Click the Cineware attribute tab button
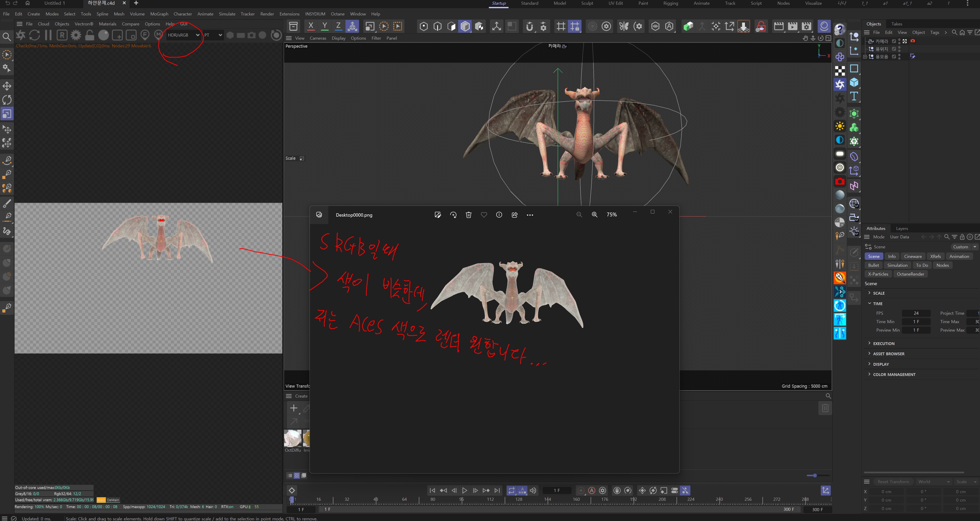The width and height of the screenshot is (980, 521). [912, 257]
